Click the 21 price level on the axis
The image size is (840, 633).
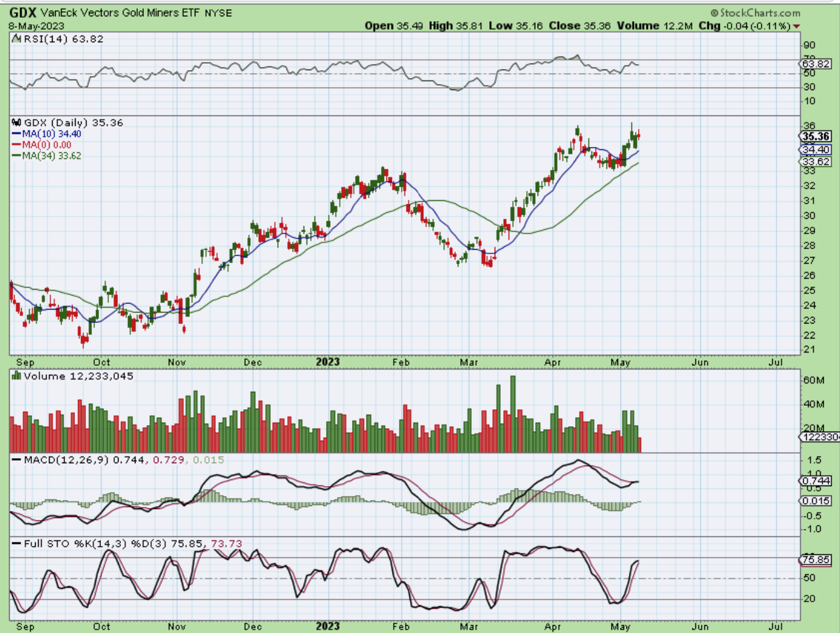[809, 350]
